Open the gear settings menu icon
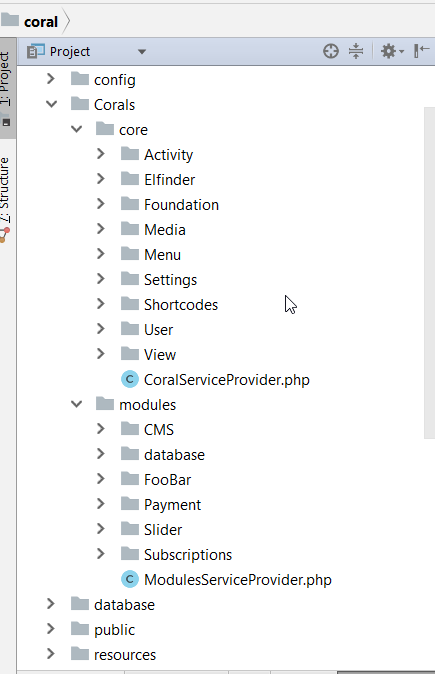435x674 pixels. 392,51
